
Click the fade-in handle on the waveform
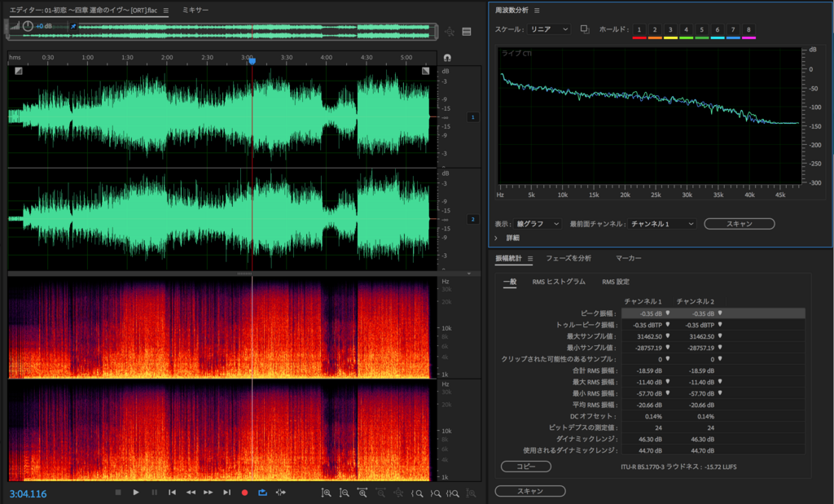tap(19, 71)
